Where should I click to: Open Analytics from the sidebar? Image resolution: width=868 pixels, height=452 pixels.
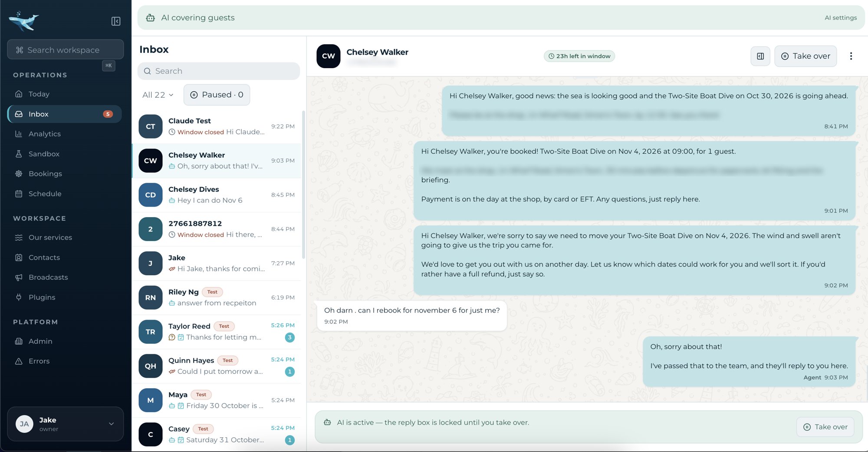[64, 134]
